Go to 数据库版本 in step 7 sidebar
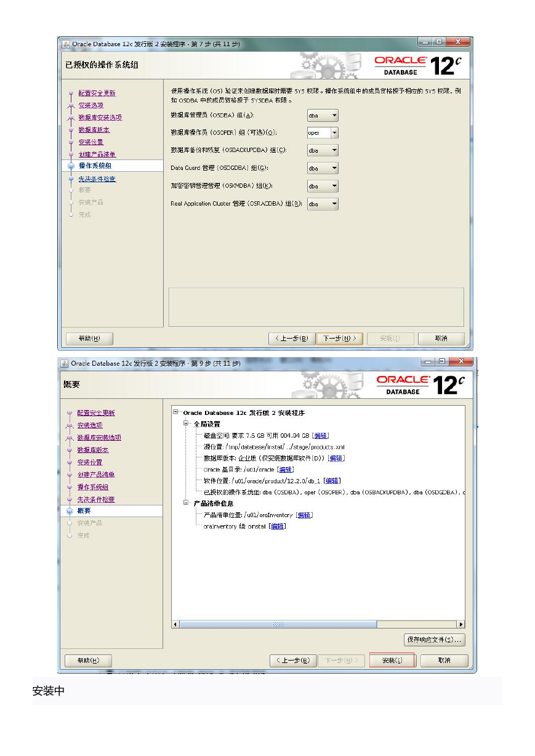This screenshot has width=535, height=756. click(94, 130)
